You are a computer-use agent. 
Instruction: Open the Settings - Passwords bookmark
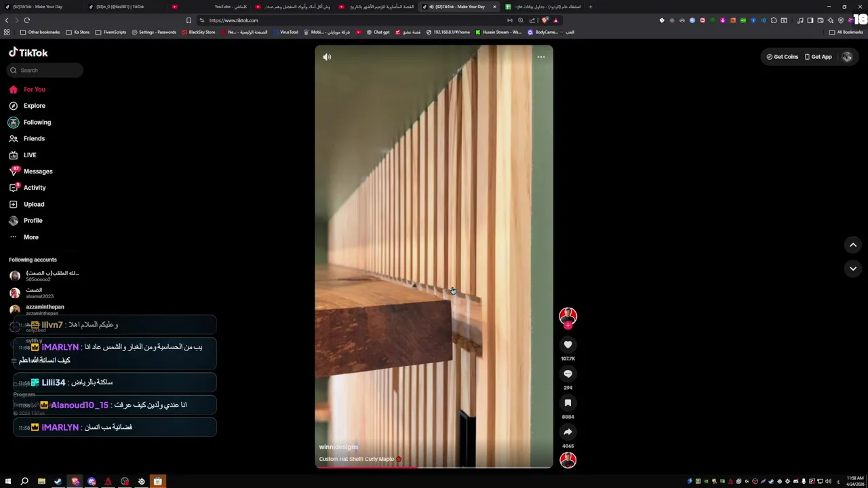[x=154, y=32]
